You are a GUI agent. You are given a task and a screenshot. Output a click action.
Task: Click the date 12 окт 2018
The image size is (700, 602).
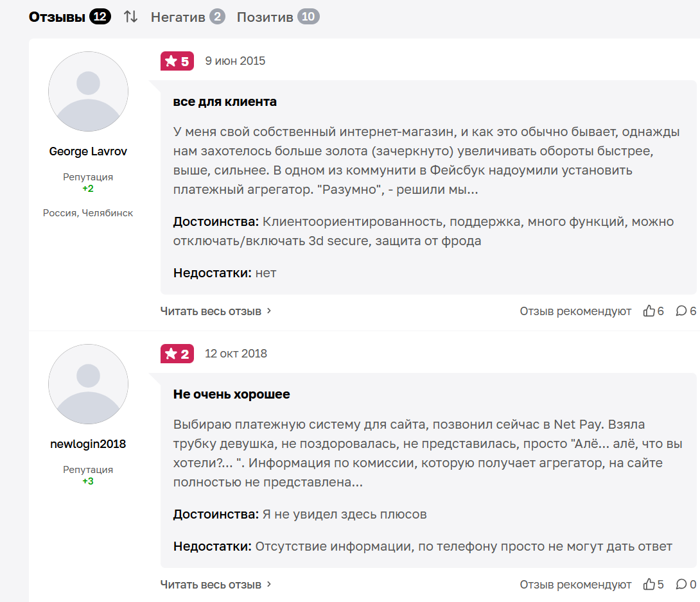236,354
